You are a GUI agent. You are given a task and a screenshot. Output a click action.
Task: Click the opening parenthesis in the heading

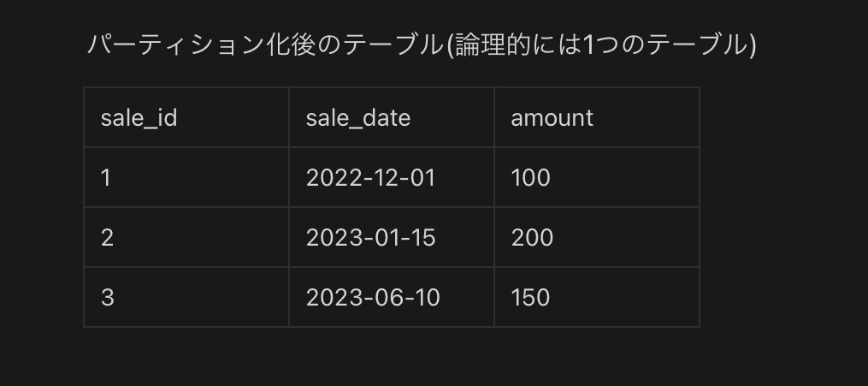pos(450,45)
